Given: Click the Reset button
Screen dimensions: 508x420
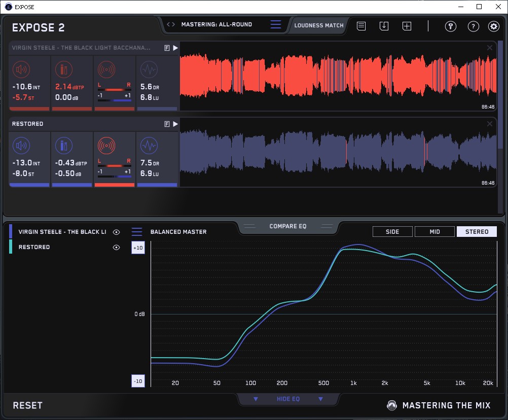Looking at the screenshot, I should [28, 405].
